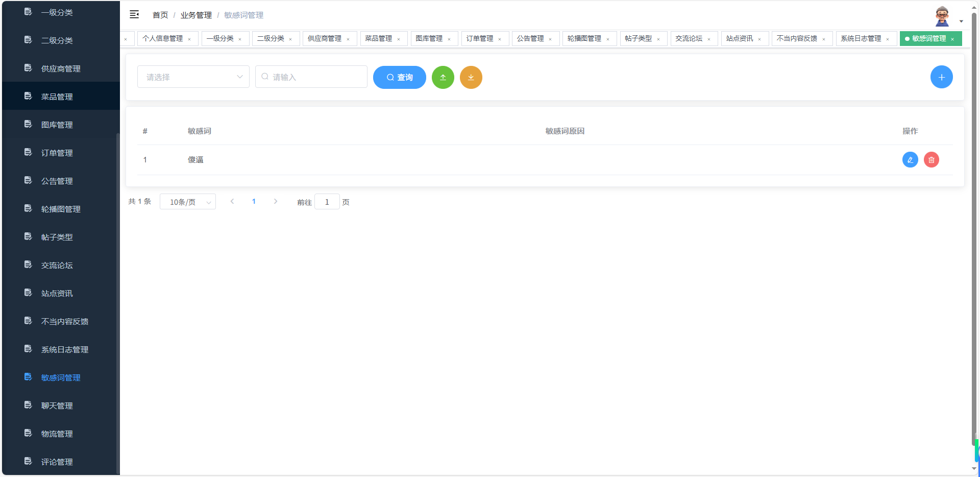The width and height of the screenshot is (980, 477).
Task: Click the user avatar in the top right
Action: point(942,16)
